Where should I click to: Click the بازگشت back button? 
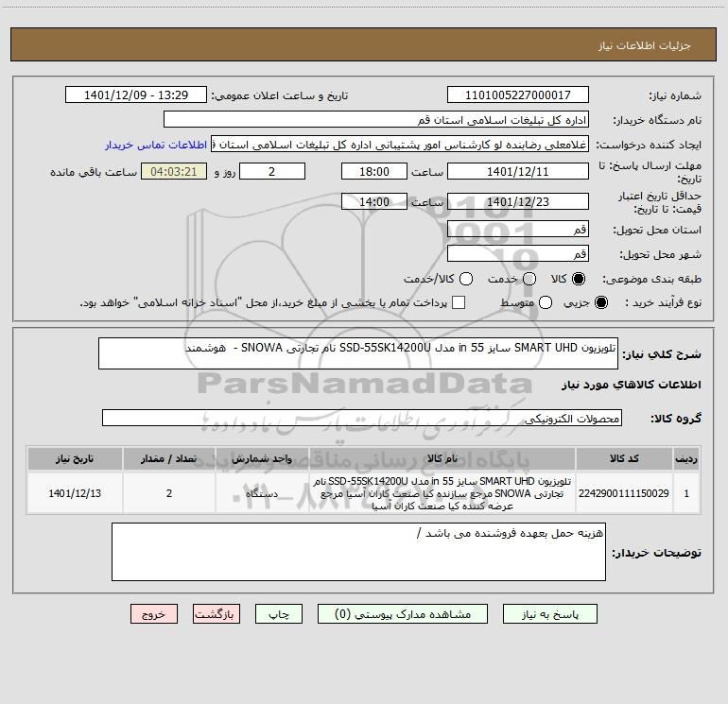click(x=217, y=614)
